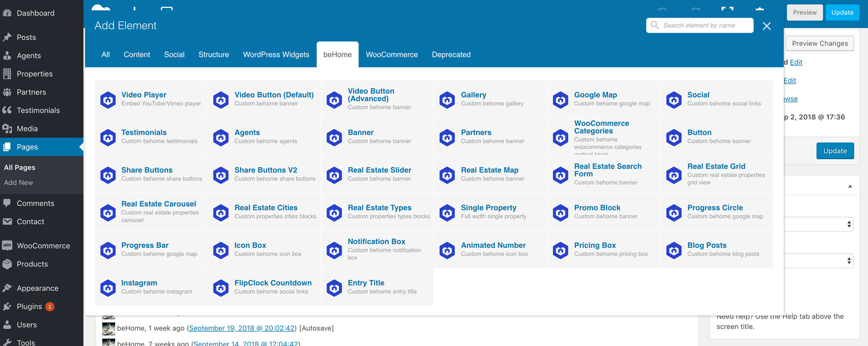Click the top bar Update button

[842, 12]
